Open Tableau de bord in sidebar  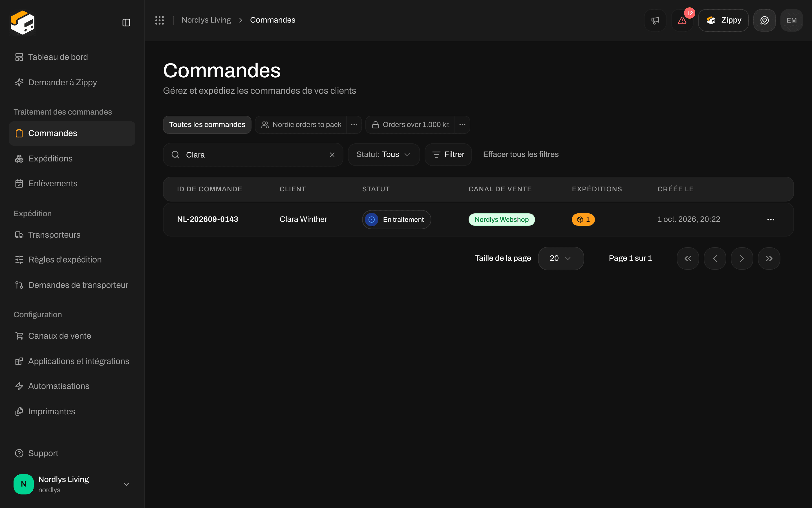pos(72,57)
